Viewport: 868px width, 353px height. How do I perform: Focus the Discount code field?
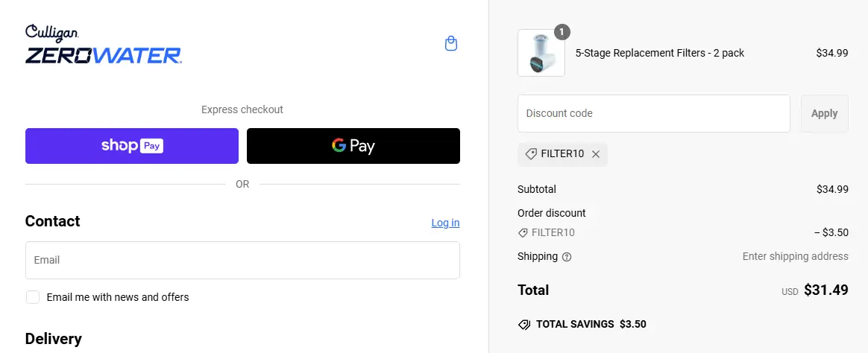(x=653, y=113)
